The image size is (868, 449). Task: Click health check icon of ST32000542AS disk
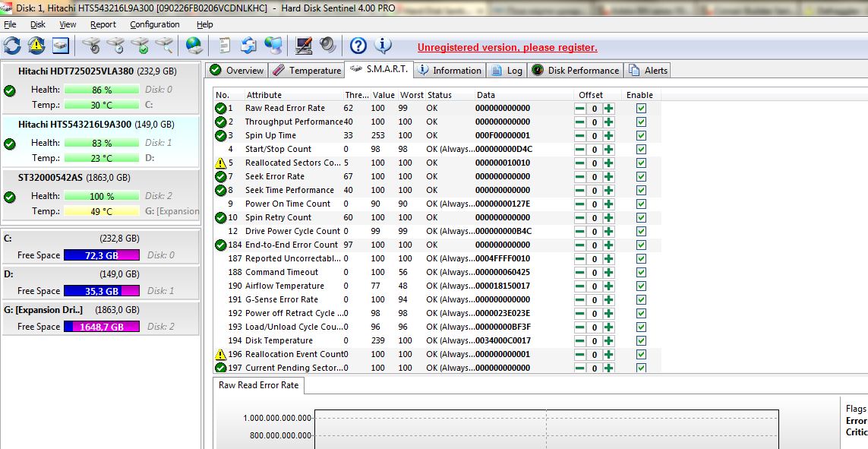9,197
